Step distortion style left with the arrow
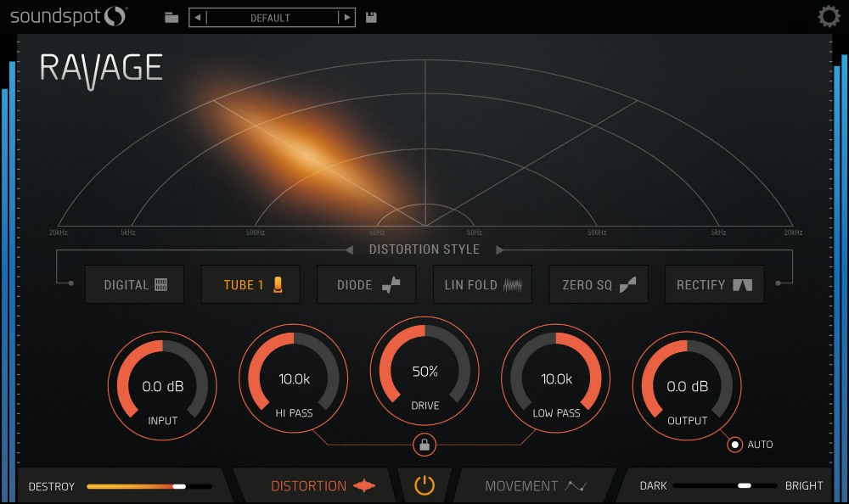This screenshot has width=849, height=504. pyautogui.click(x=349, y=249)
